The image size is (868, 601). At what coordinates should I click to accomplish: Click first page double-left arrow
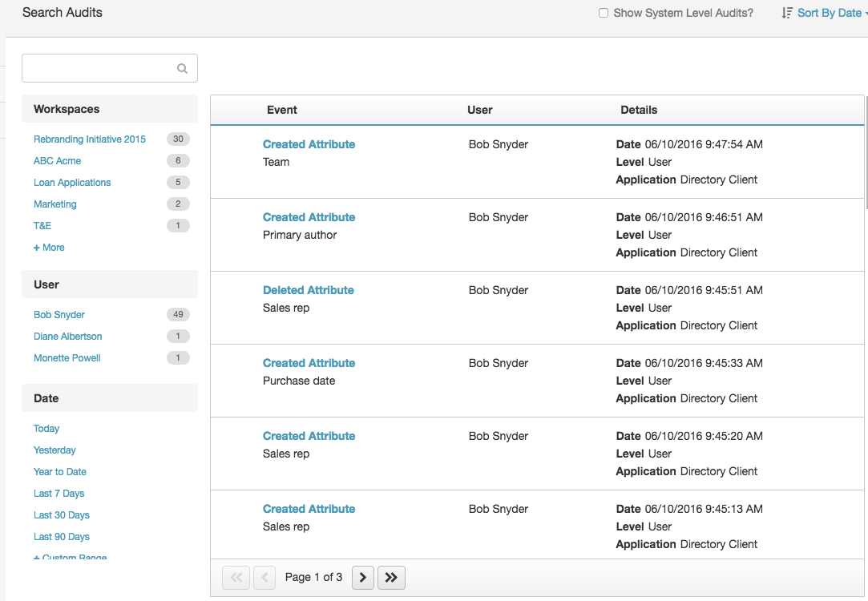tap(236, 578)
